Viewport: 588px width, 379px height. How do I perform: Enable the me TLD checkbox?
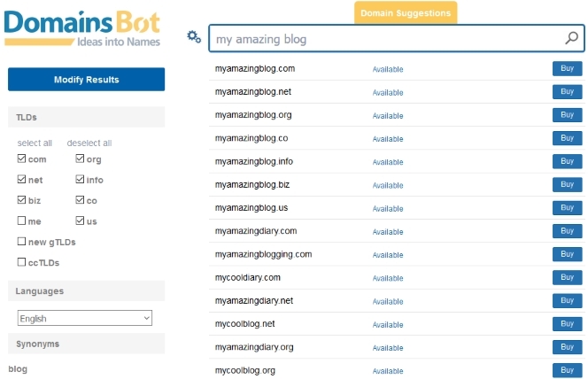(x=21, y=220)
